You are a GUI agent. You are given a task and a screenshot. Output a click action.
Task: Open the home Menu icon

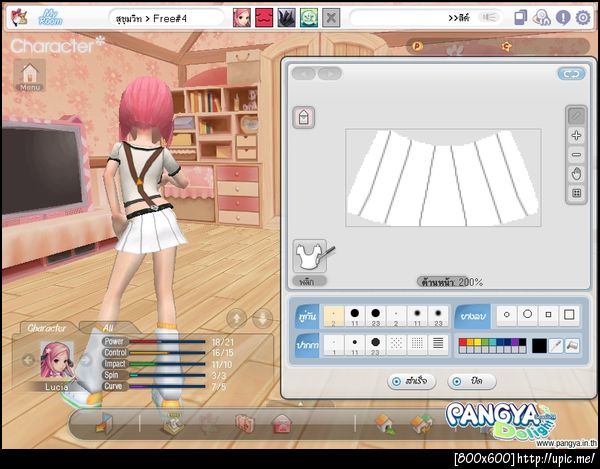[30, 75]
